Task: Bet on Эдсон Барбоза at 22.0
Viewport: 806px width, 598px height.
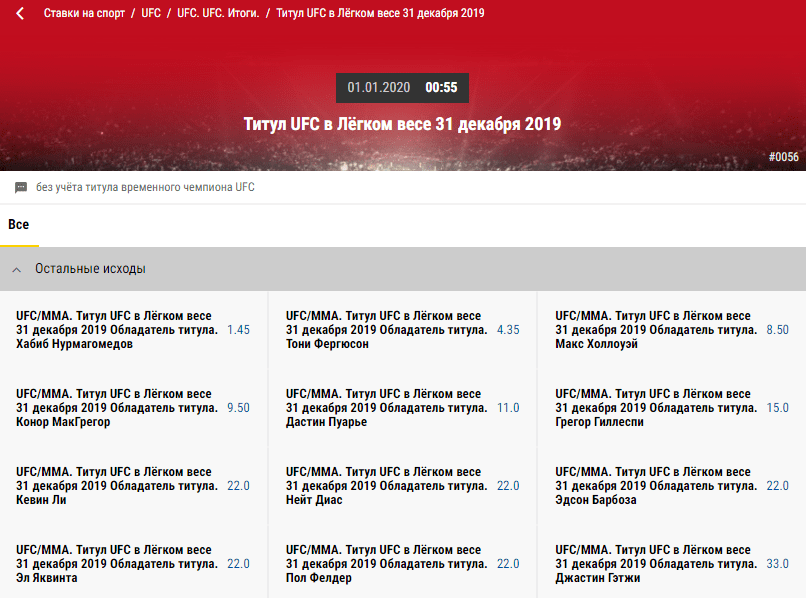Action: tap(777, 486)
